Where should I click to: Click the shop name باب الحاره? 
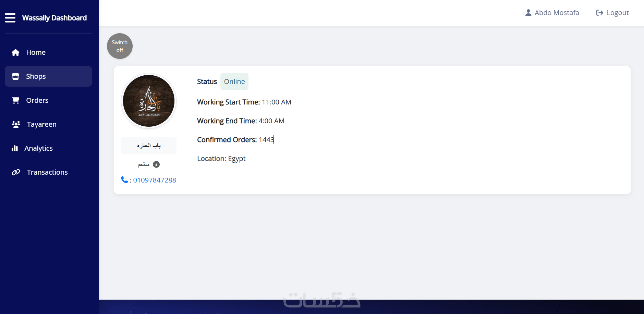(149, 146)
